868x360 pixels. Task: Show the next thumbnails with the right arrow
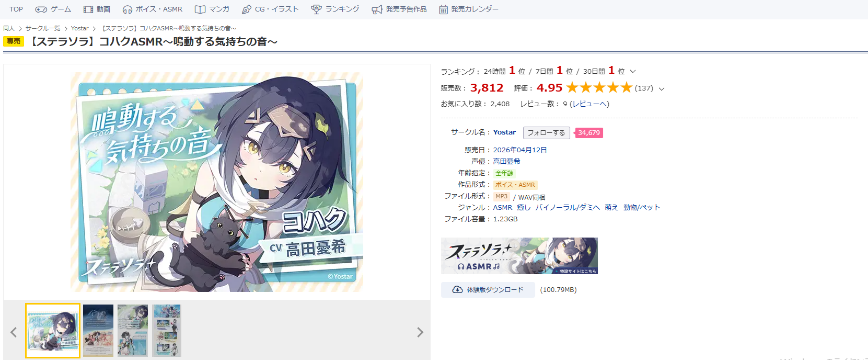coord(420,332)
